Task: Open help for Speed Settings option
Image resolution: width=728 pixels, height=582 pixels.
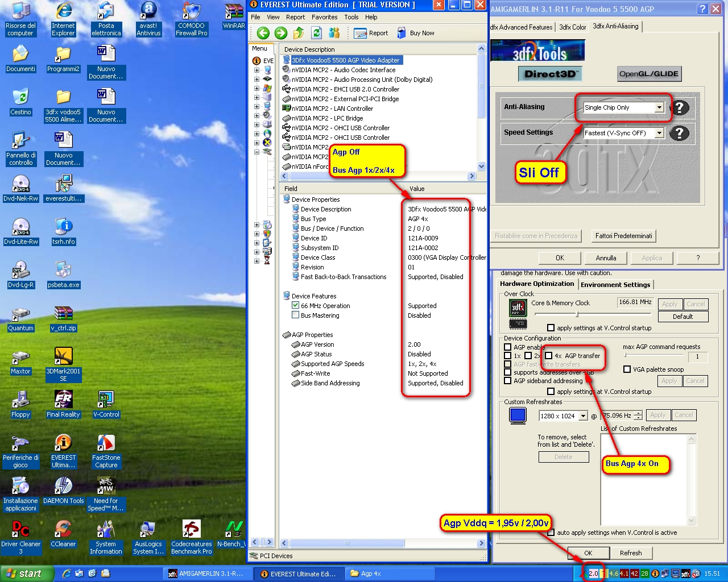Action: 680,133
